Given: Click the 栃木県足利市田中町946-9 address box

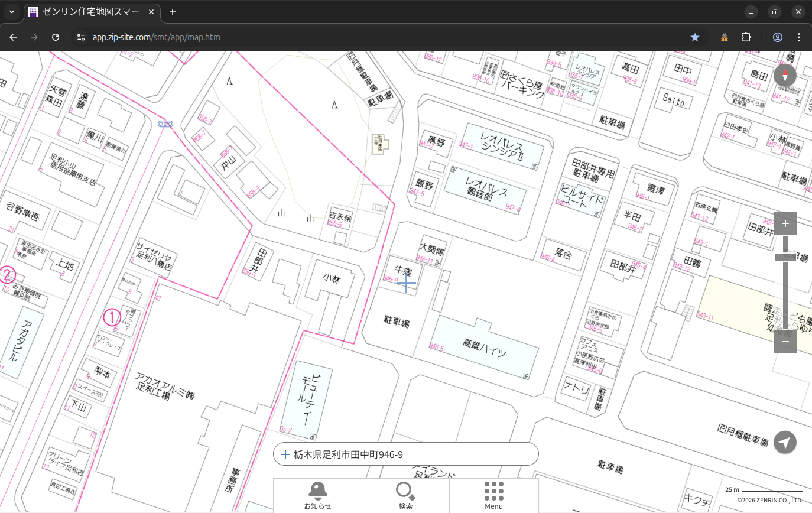Looking at the screenshot, I should coord(406,454).
